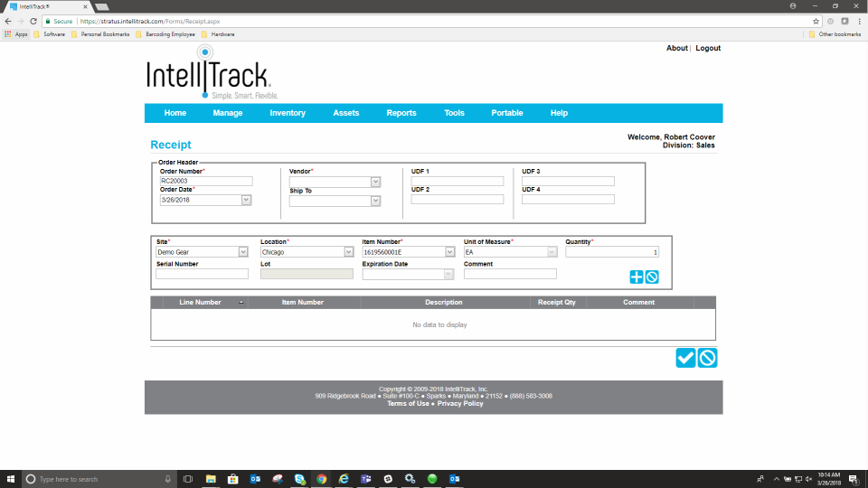Click the Comment input field
868x488 pixels.
(x=510, y=274)
